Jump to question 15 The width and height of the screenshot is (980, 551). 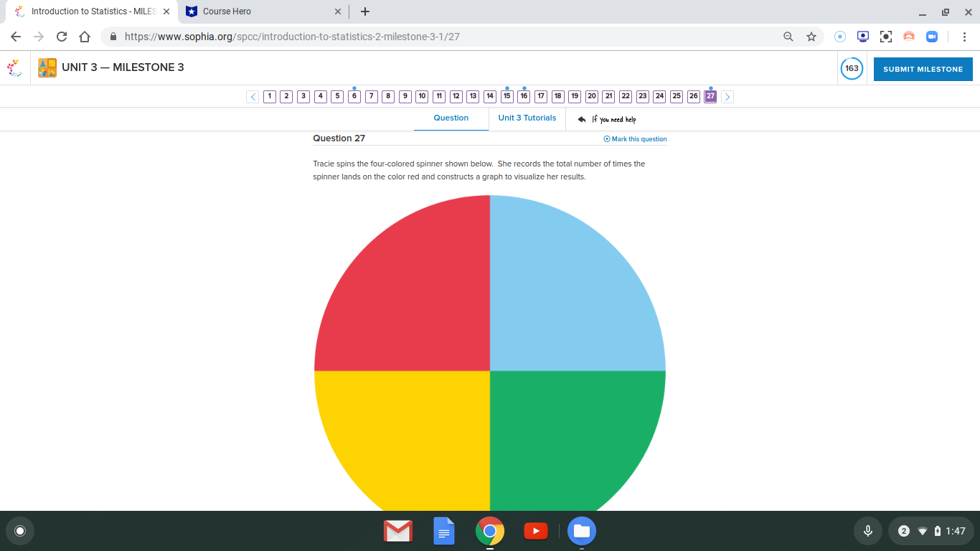tap(507, 96)
